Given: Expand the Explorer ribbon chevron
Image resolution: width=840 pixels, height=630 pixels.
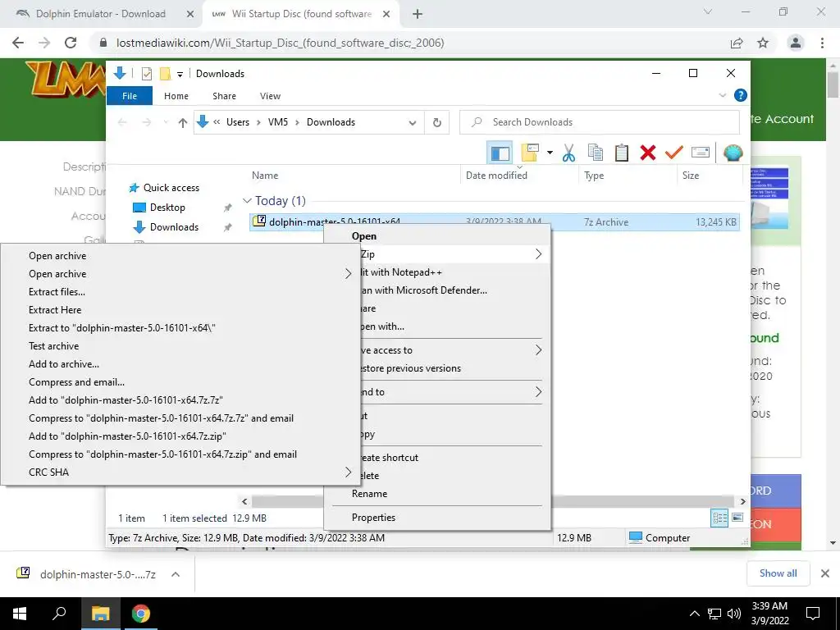Looking at the screenshot, I should [722, 95].
